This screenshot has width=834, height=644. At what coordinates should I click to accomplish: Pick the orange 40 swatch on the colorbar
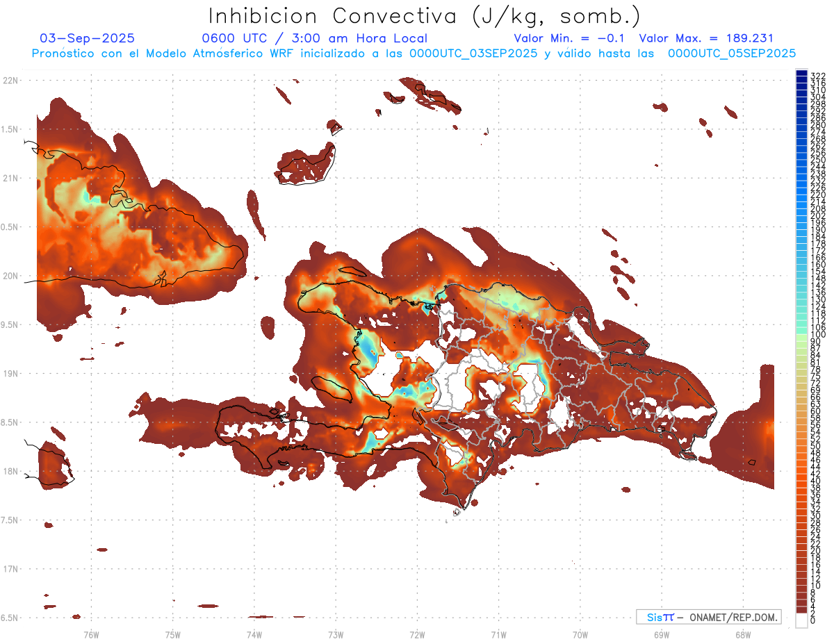click(801, 481)
